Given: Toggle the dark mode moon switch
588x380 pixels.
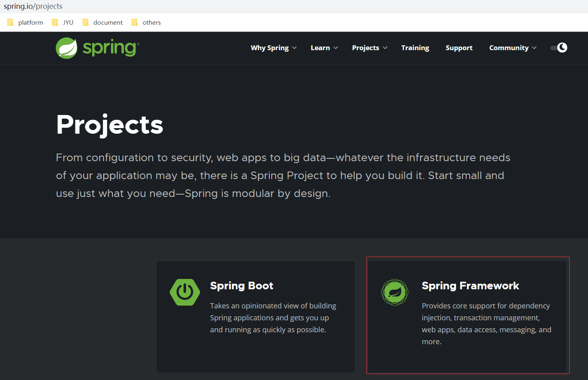Looking at the screenshot, I should click(559, 48).
